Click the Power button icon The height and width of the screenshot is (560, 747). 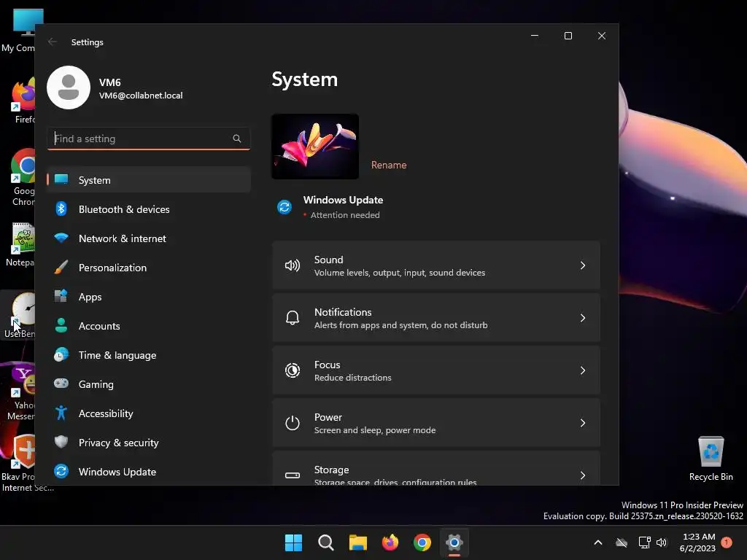(x=293, y=423)
